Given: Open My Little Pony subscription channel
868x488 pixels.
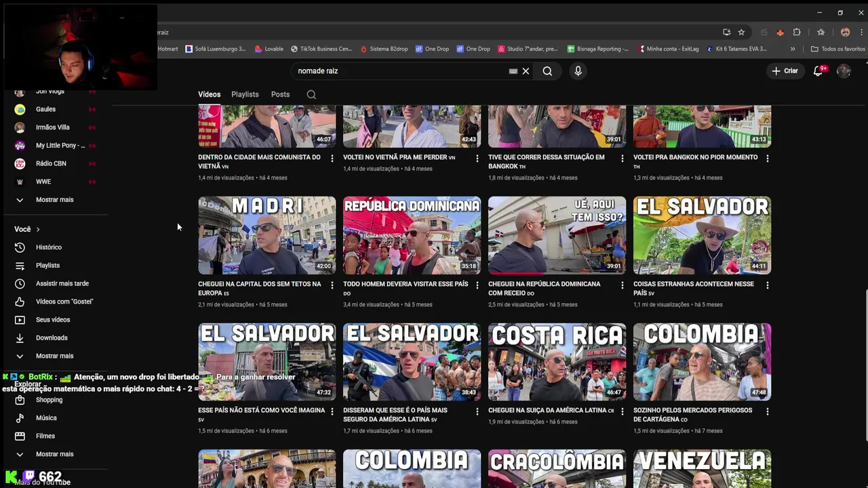Looking at the screenshot, I should 56,145.
